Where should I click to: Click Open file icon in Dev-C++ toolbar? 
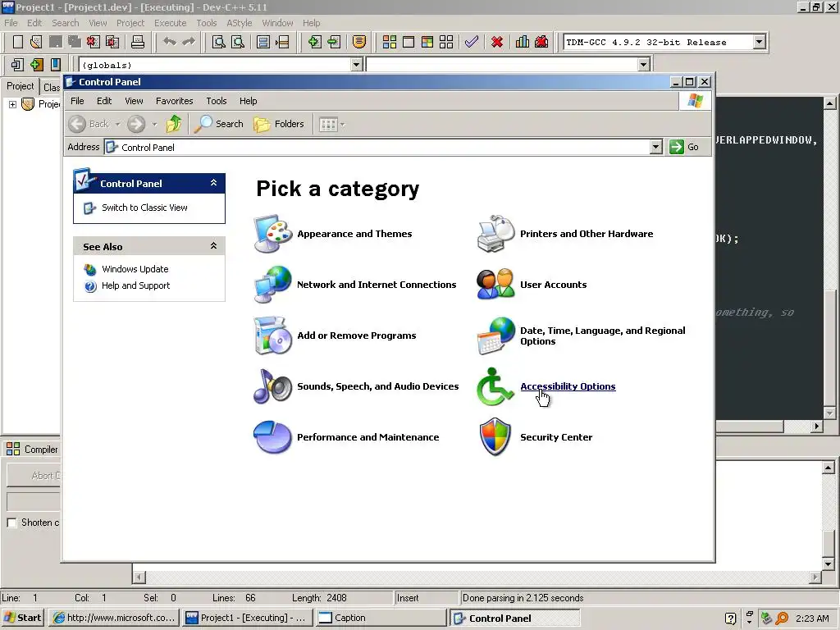pos(36,42)
